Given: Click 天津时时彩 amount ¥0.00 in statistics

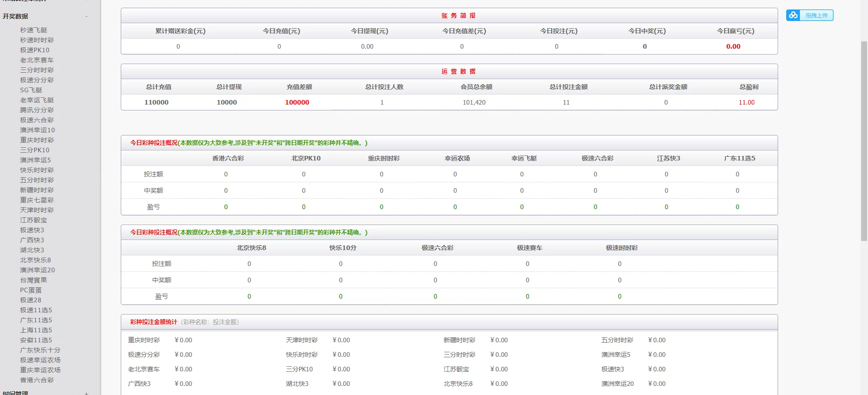Looking at the screenshot, I should click(341, 340).
